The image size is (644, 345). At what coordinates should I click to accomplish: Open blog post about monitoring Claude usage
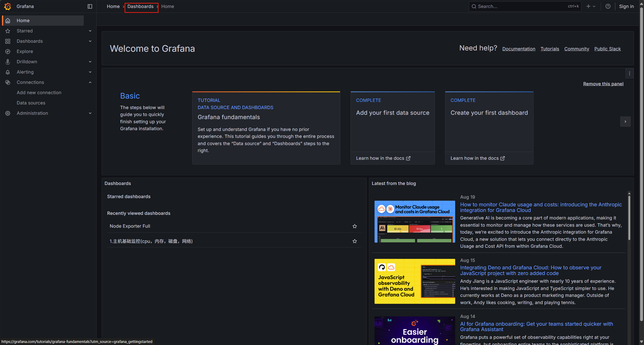(x=541, y=207)
